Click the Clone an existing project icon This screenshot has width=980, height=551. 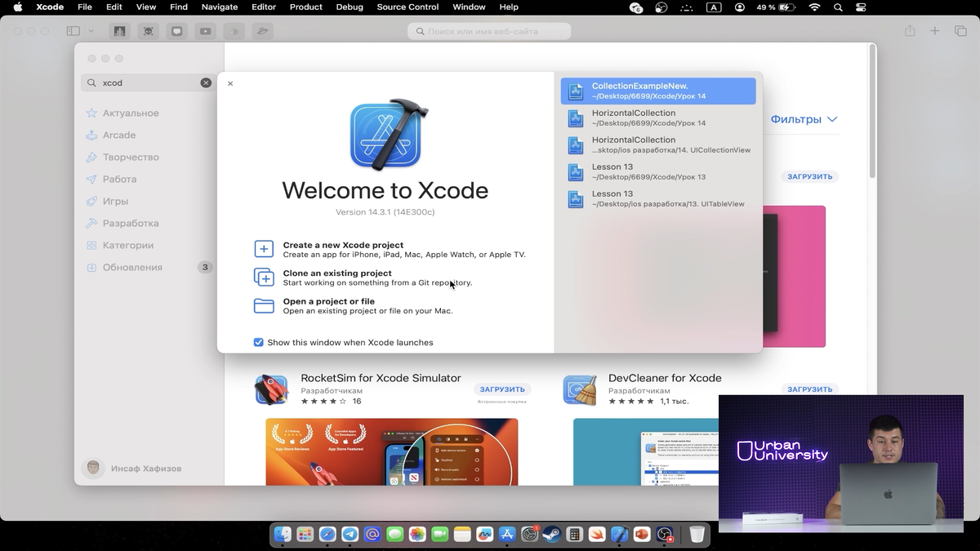264,278
